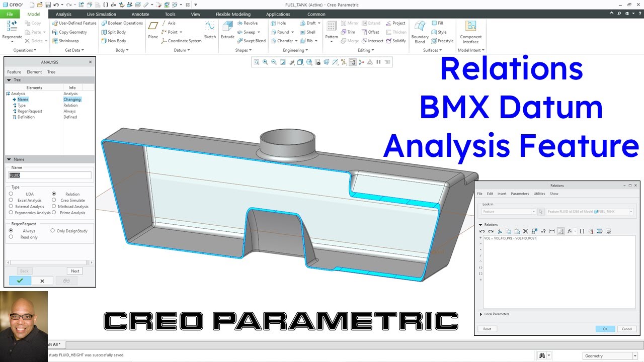Click the Boundary Blend tool
The height and width of the screenshot is (362, 644).
[420, 32]
